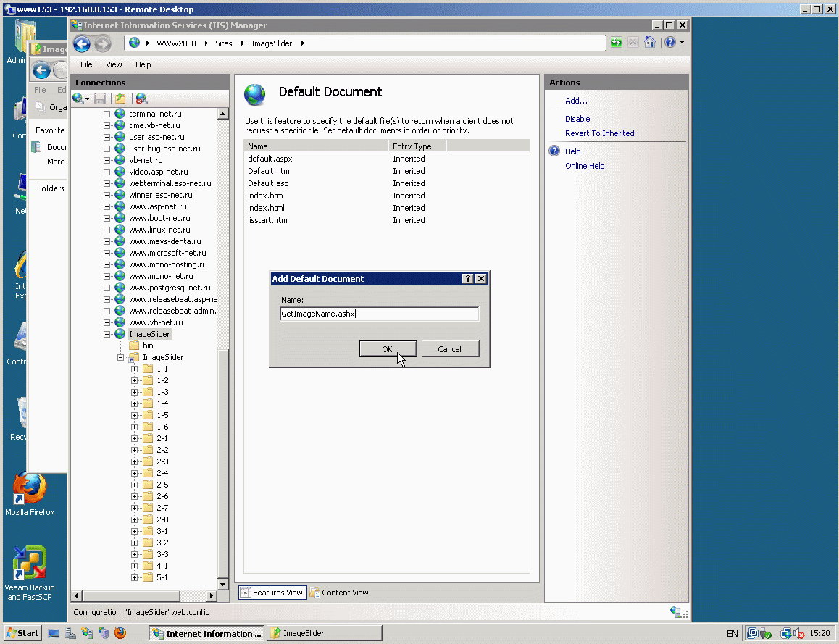The image size is (839, 644).
Task: Open the View menu in IIS Manager
Action: coord(114,64)
